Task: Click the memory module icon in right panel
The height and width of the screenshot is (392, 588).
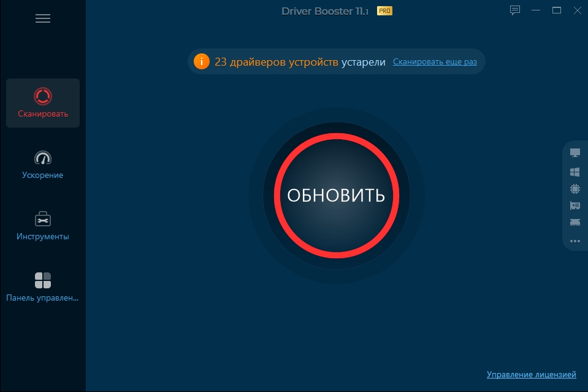Action: (x=575, y=223)
